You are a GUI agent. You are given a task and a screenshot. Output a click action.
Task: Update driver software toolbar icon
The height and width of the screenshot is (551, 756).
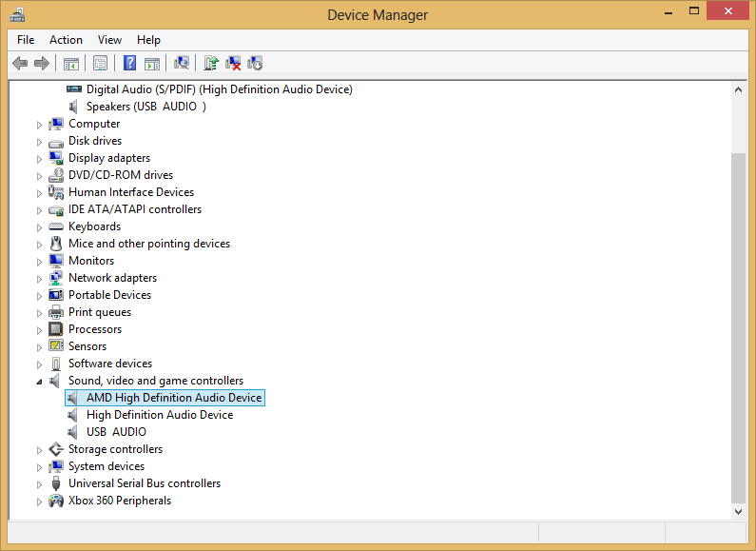tap(211, 63)
